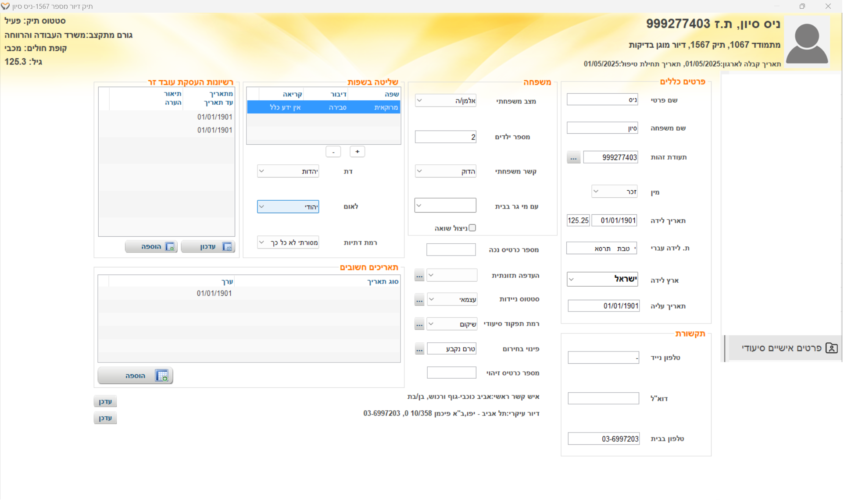Click ellipsis button beside mobility status field
The height and width of the screenshot is (504, 844).
(x=419, y=300)
